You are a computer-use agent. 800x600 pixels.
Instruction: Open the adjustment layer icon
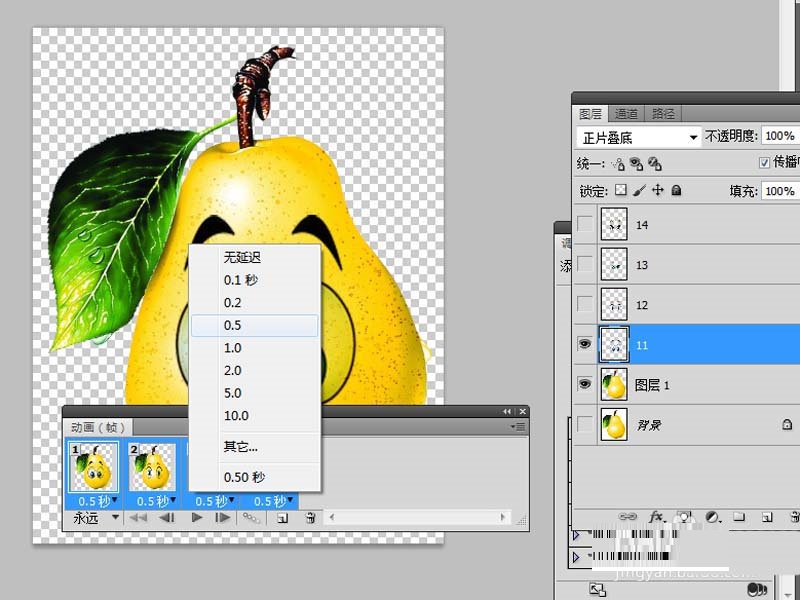click(712, 516)
